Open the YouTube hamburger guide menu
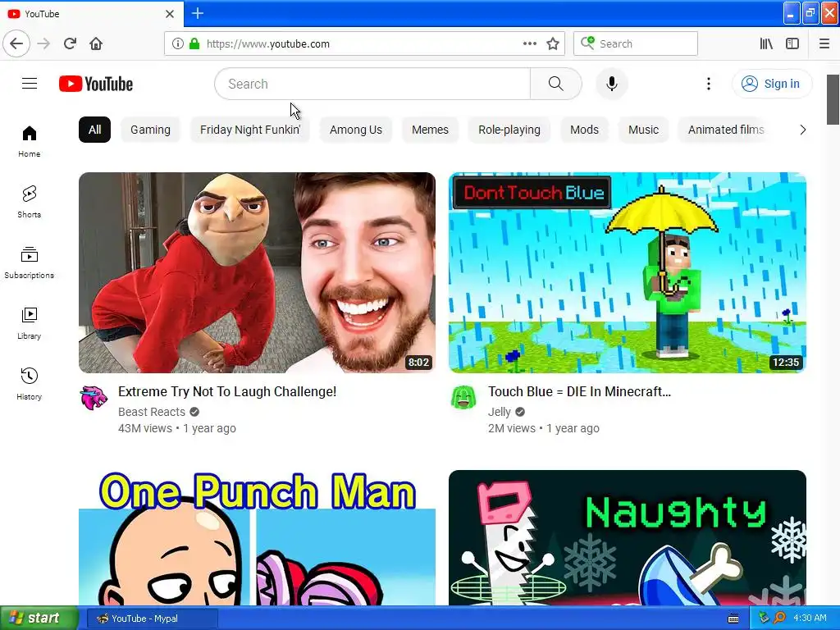The image size is (840, 630). click(x=30, y=84)
